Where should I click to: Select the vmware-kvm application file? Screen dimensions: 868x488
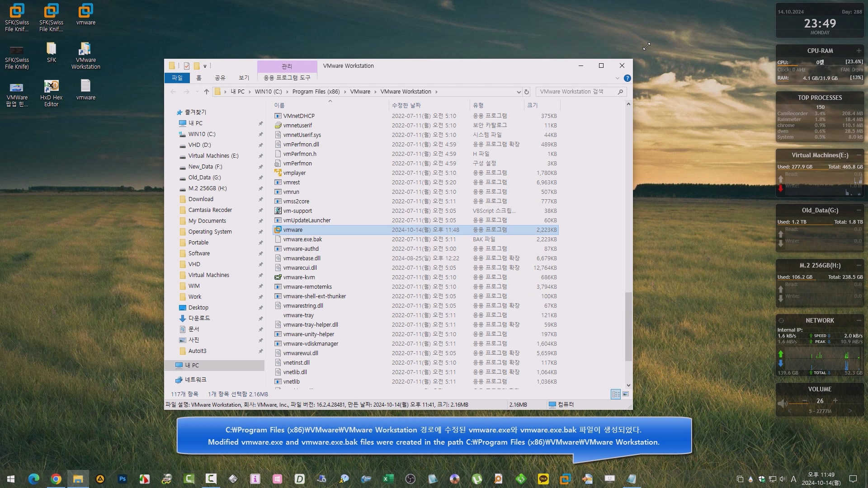[x=299, y=277]
